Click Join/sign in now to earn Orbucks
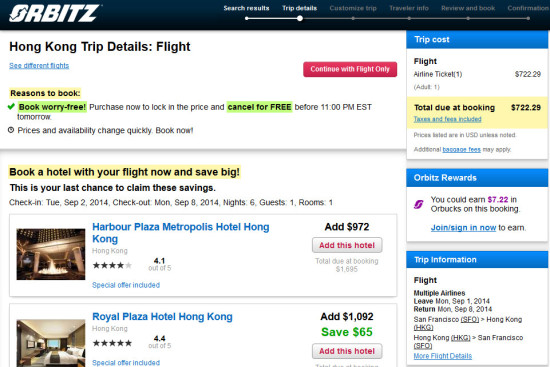Screen dimensions: 550x367 point(463,227)
